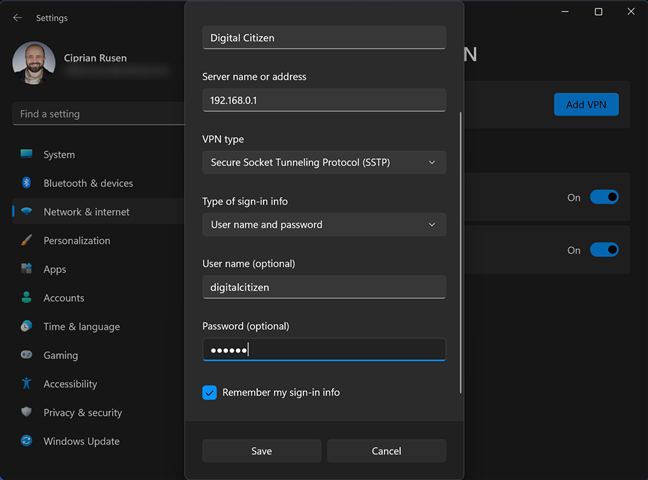
Task: Click the Gaming controller icon
Action: coord(26,355)
